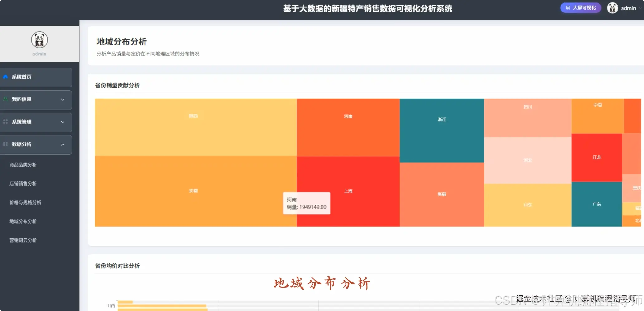Click the 河南 treemap block

(348, 128)
